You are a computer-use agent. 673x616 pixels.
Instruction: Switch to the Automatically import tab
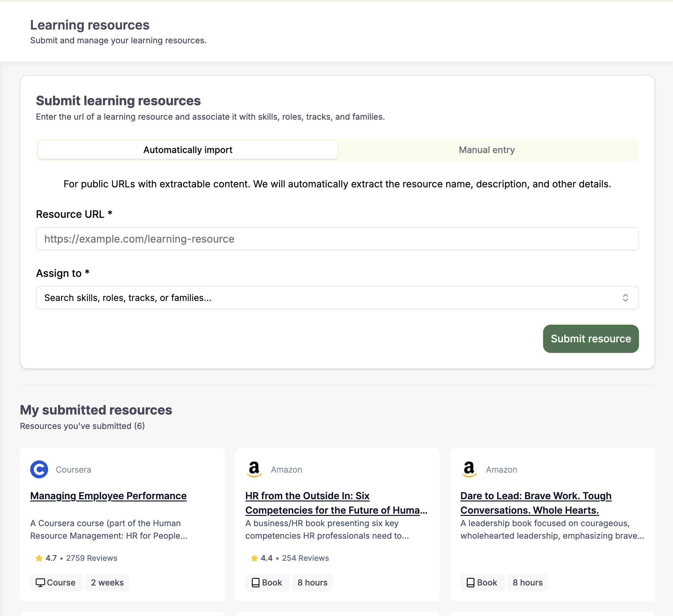pyautogui.click(x=188, y=150)
